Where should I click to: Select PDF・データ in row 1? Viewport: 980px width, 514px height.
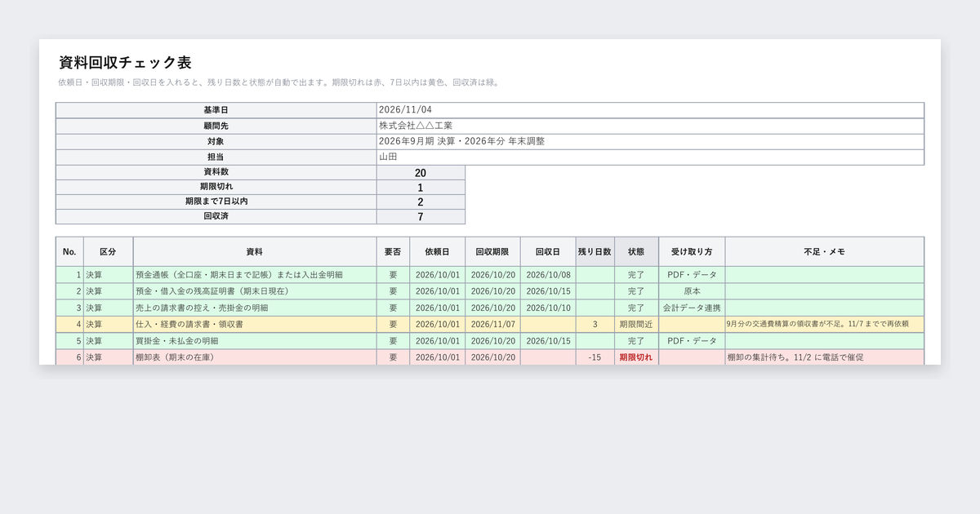click(692, 275)
